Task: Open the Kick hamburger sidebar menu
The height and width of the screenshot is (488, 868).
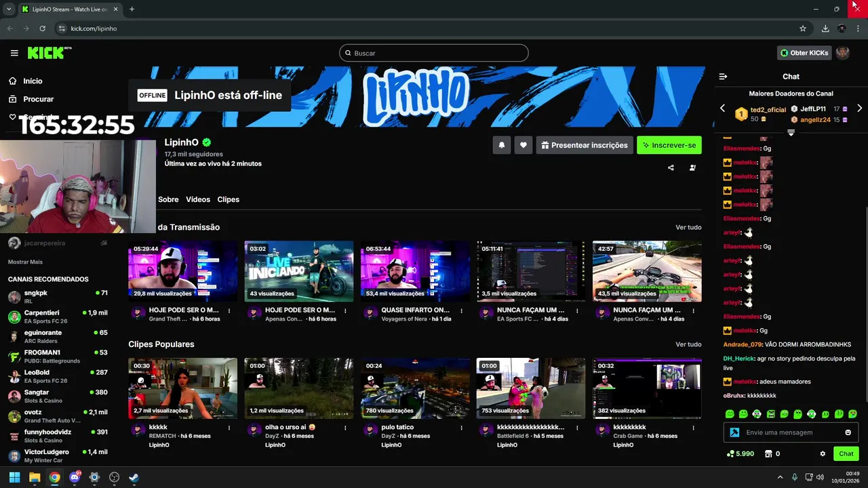Action: tap(14, 53)
